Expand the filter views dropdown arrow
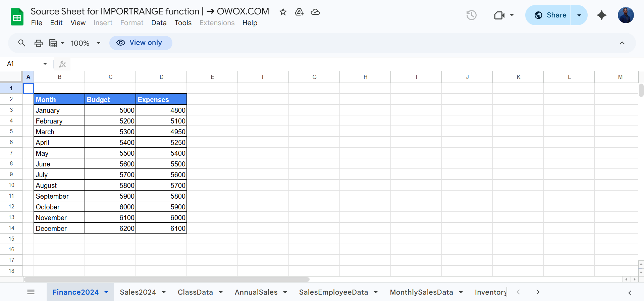644x301 pixels. 62,43
